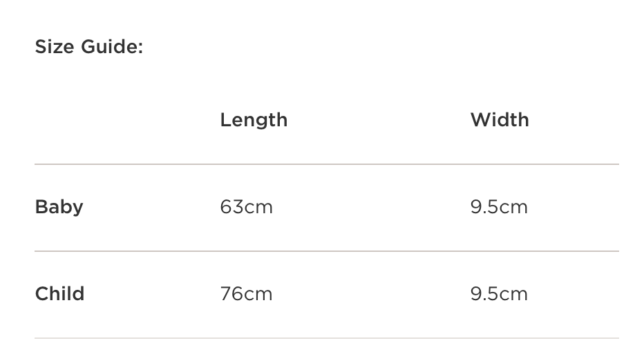Click the number 63 in the Baby row
The height and width of the screenshot is (363, 644).
pyautogui.click(x=232, y=207)
